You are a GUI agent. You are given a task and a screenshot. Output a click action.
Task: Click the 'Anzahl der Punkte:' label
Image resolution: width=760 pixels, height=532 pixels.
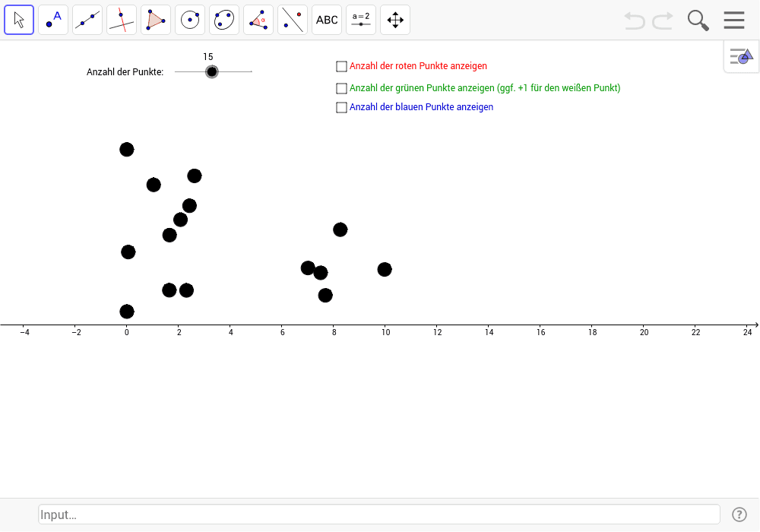(x=125, y=72)
